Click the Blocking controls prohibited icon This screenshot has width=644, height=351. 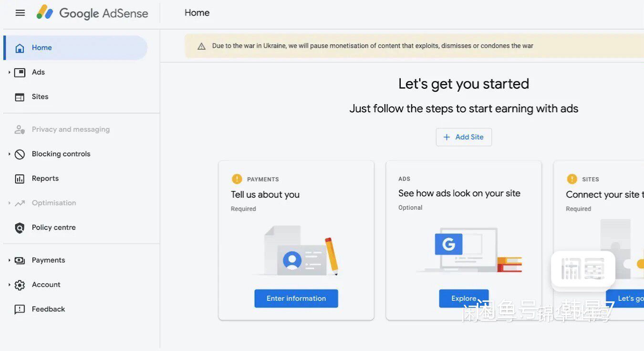click(x=20, y=154)
